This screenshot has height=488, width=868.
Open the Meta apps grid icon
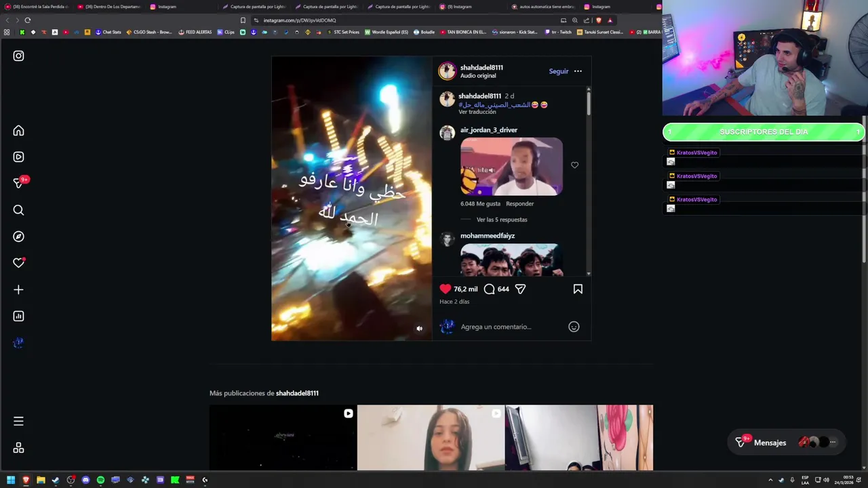coord(18,448)
